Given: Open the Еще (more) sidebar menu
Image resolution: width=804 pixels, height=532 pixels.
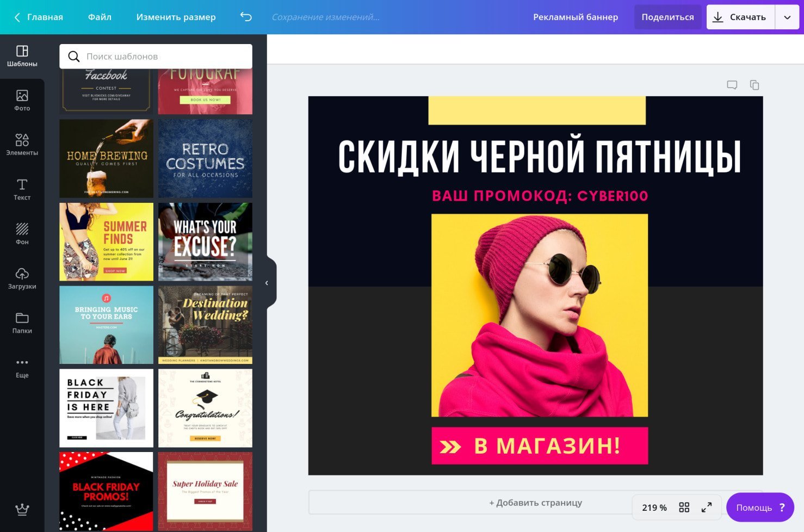Looking at the screenshot, I should (22, 367).
